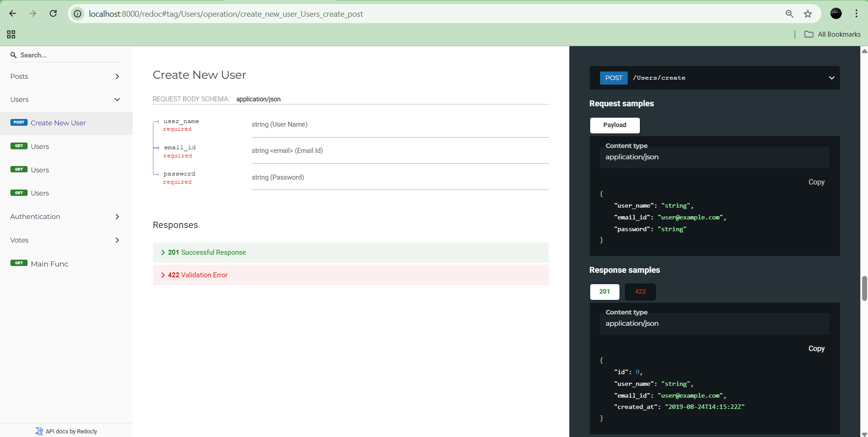Viewport: 868px width, 437px height.
Task: Click the search magnifier icon in sidebar
Action: [14, 55]
